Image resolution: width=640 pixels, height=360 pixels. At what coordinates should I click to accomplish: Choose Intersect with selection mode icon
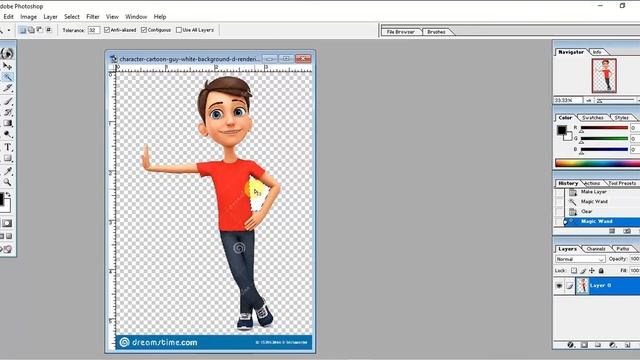[49, 30]
